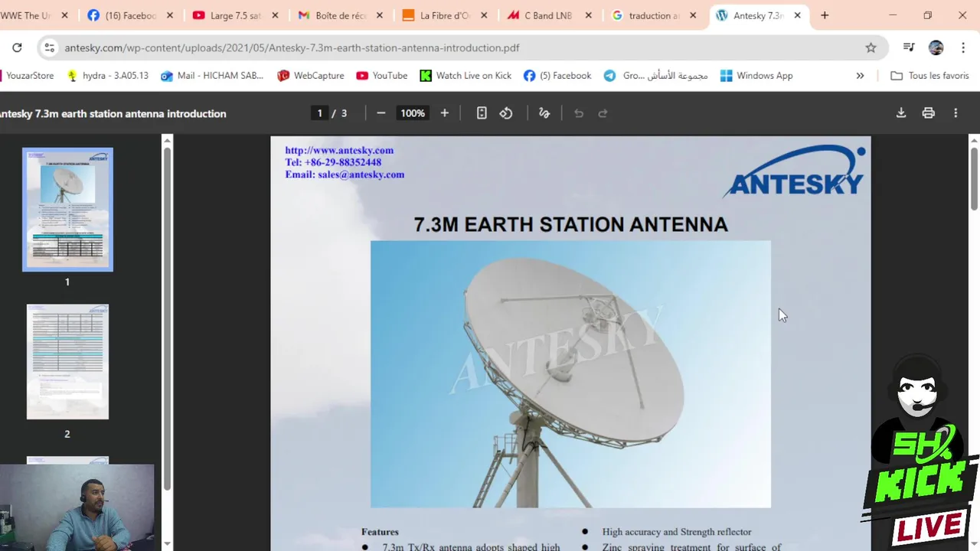Open the Windows App bookmark
This screenshot has height=551, width=980.
(756, 76)
